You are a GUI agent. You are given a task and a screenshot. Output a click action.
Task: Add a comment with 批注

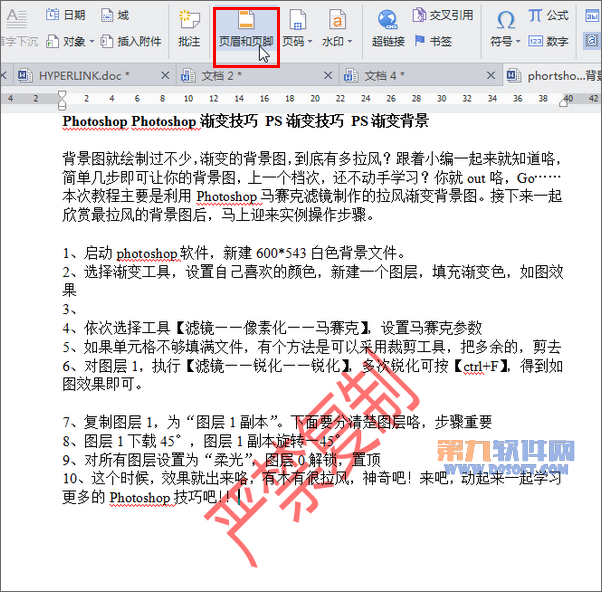coord(189,29)
